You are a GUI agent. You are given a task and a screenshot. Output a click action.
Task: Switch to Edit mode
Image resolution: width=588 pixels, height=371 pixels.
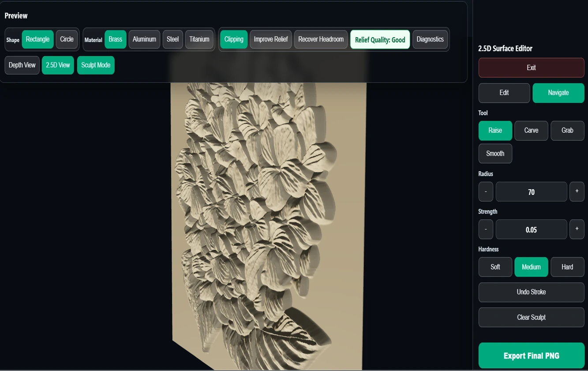[504, 93]
